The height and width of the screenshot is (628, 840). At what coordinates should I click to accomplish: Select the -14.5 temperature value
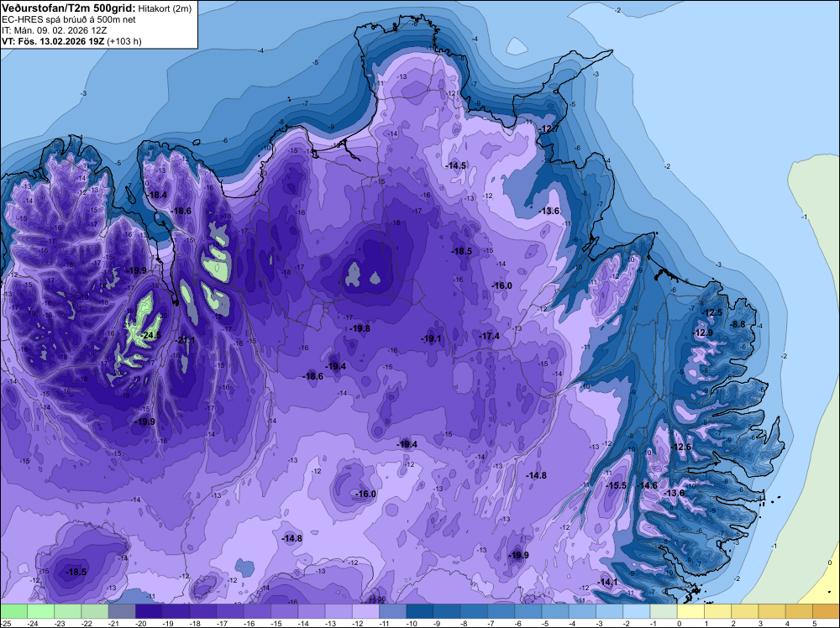(456, 166)
